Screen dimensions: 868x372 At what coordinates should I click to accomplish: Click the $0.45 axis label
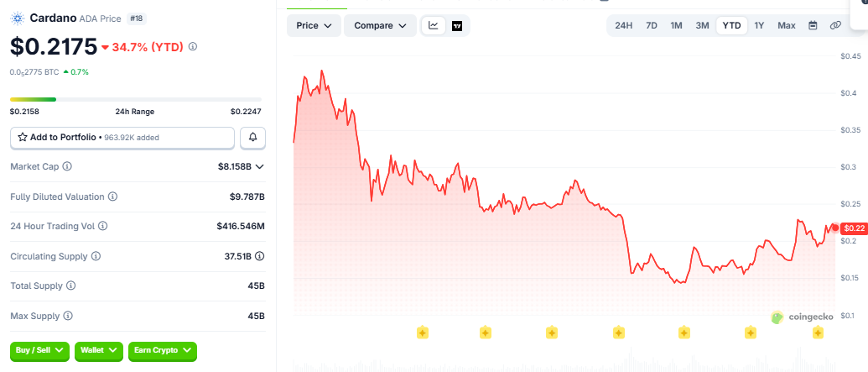click(x=850, y=56)
